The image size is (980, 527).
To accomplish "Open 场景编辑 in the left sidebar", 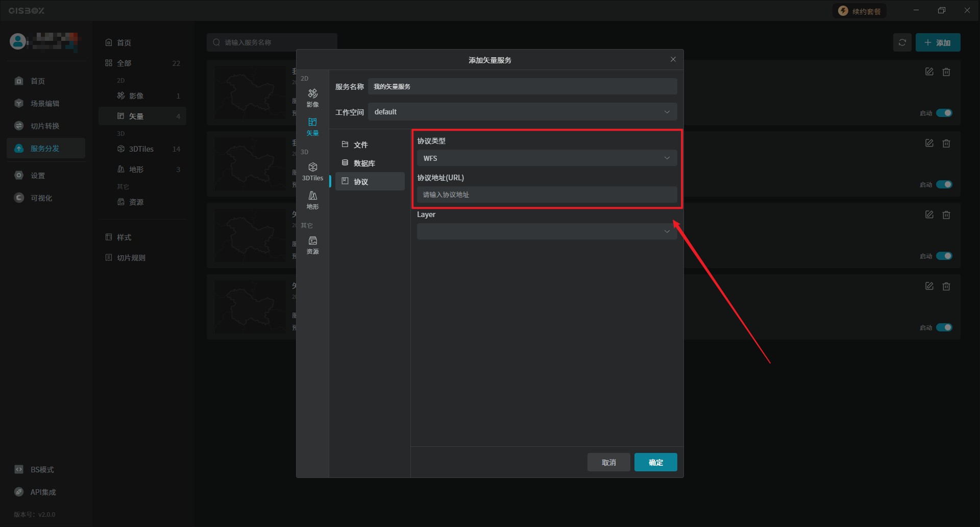I will [x=45, y=104].
